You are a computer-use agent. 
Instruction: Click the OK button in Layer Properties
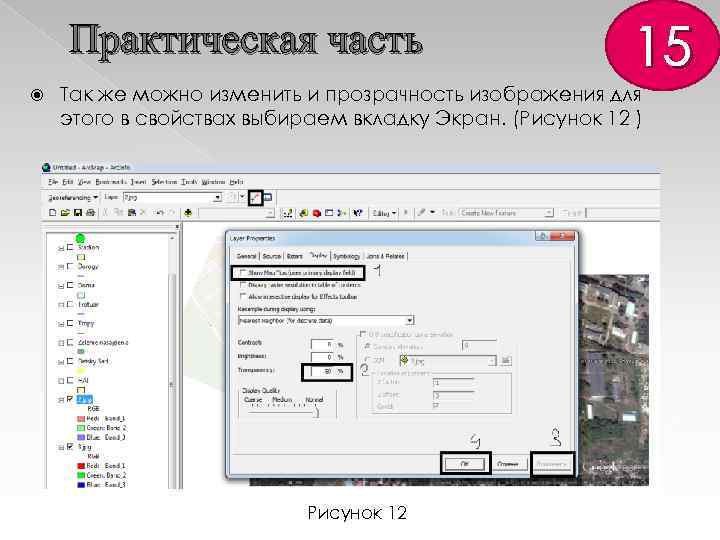[x=465, y=464]
